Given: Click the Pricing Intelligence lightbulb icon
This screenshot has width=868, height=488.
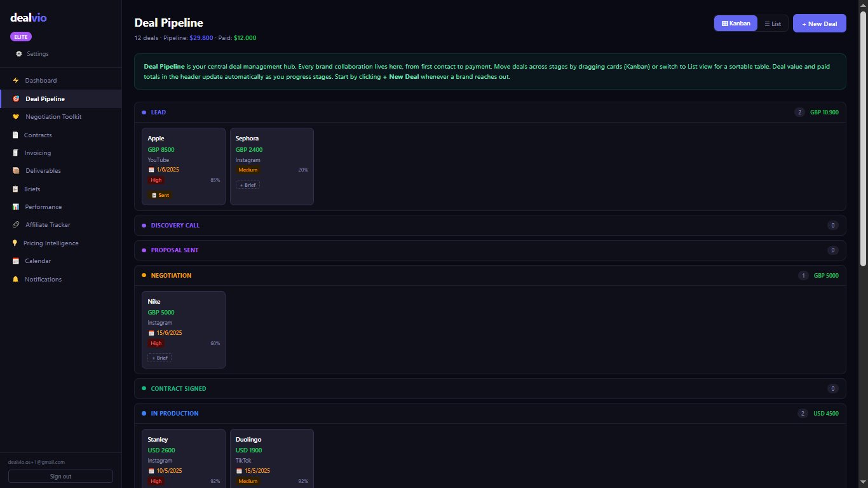Looking at the screenshot, I should click(x=15, y=243).
